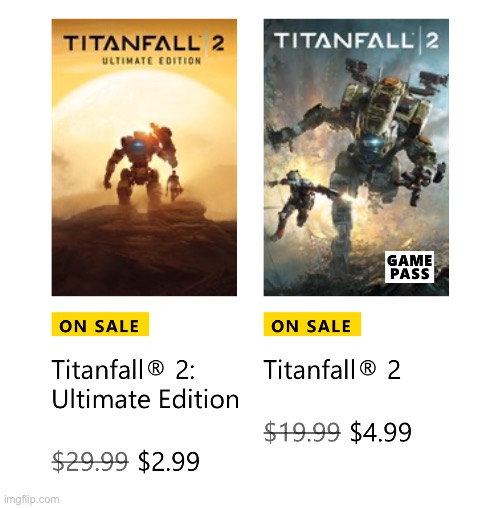Click the ON SALE badge under standard Titanfall 2
500x508 pixels.
pos(312,324)
